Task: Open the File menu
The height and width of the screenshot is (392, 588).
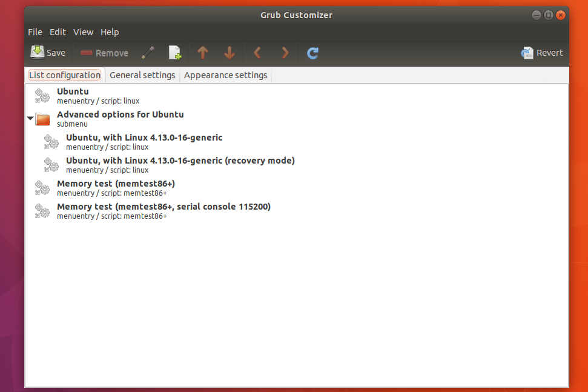Action: point(35,32)
